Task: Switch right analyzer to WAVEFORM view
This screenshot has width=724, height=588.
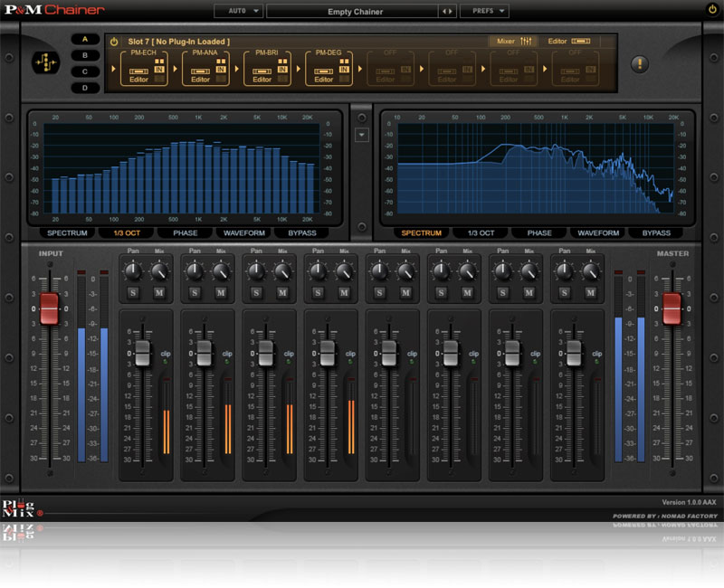Action: pyautogui.click(x=598, y=232)
